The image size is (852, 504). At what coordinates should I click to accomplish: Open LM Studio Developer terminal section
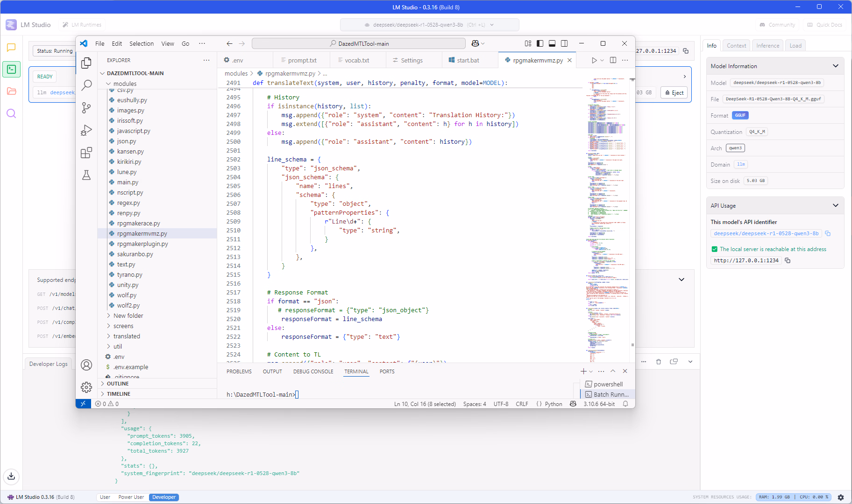click(12, 69)
